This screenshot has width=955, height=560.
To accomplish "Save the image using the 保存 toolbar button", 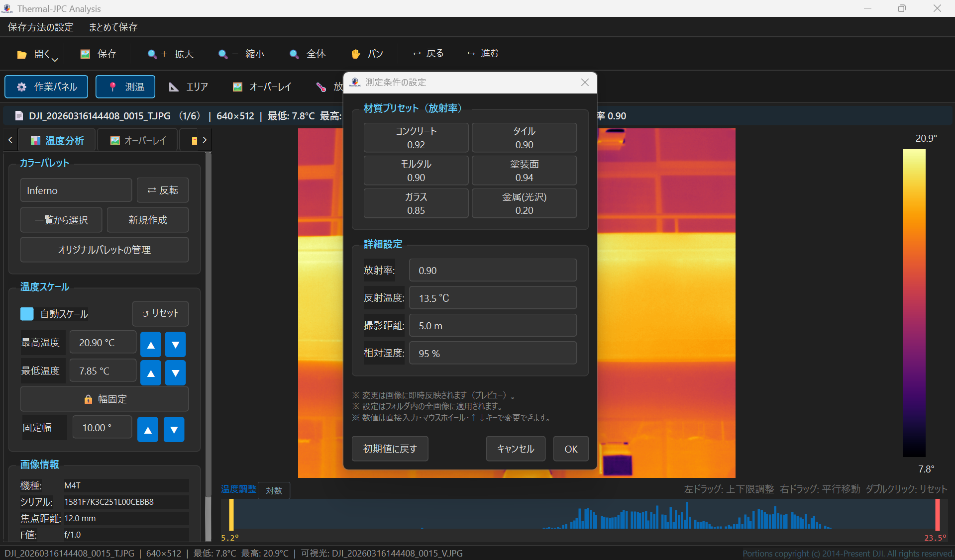I will pos(99,54).
